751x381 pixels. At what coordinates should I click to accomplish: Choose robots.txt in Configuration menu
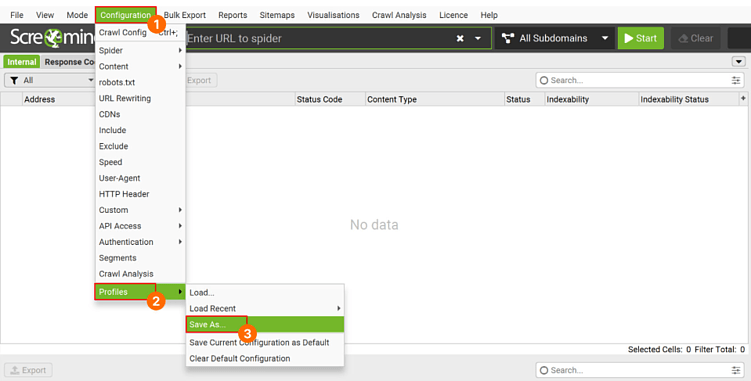[x=140, y=82]
